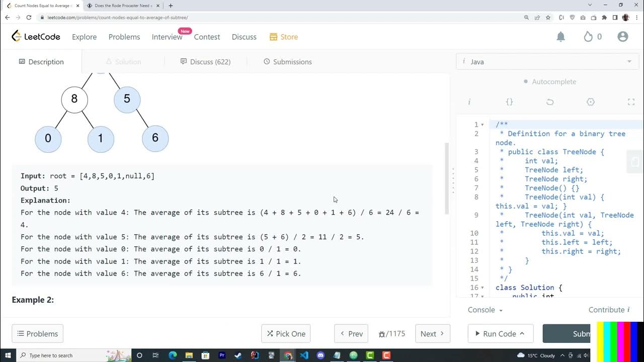Click the zoom magnifier in address bar
This screenshot has width=644, height=362.
tap(526, 17)
